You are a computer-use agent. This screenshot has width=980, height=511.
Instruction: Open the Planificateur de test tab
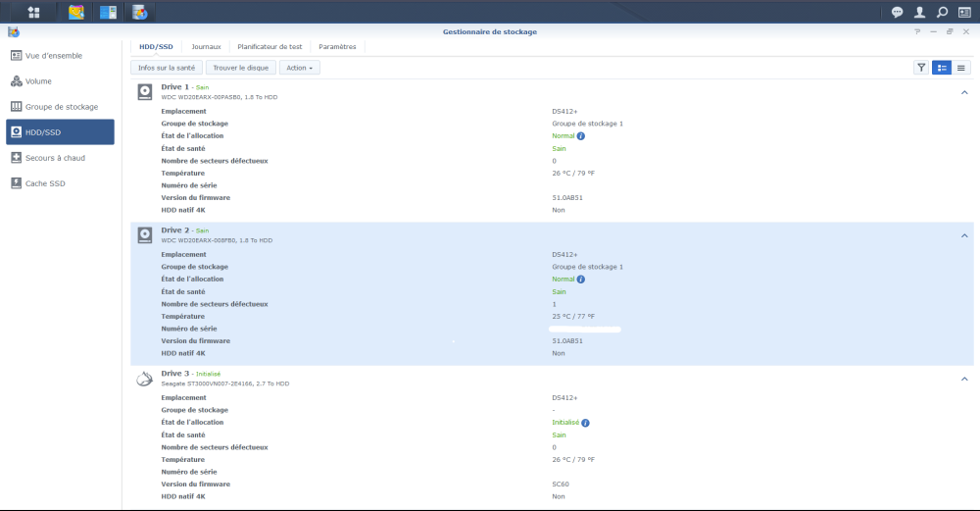coord(269,46)
